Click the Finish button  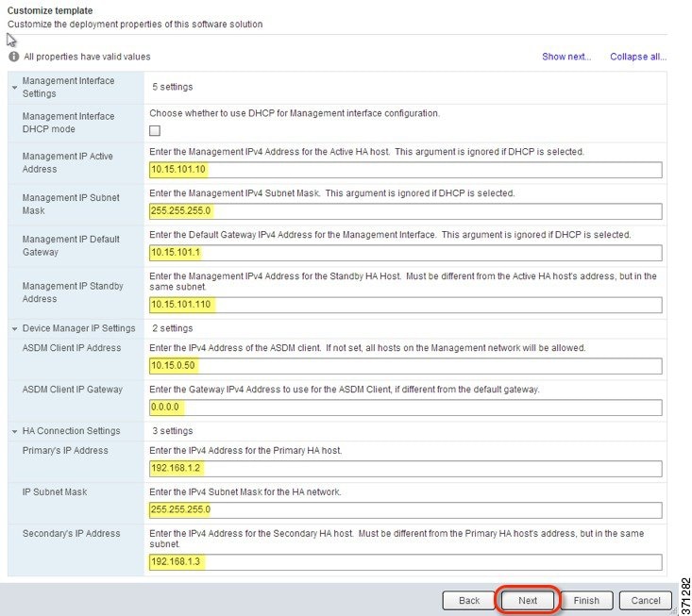point(586,600)
